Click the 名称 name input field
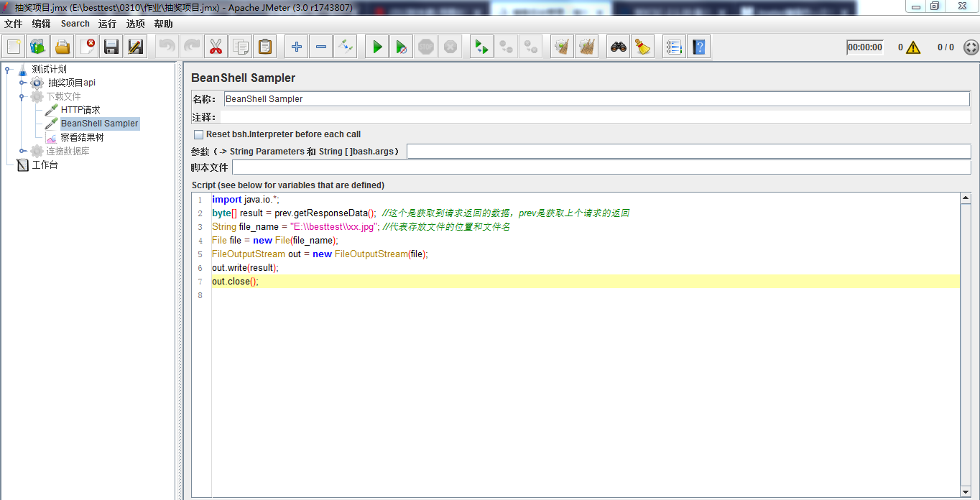Screen dimensions: 980x500 pyautogui.click(x=597, y=99)
